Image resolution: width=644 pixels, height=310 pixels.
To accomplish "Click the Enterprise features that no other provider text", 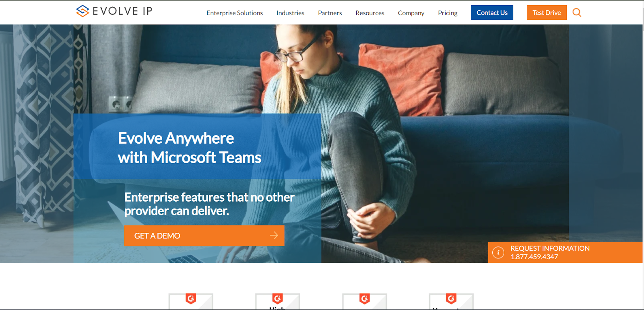I will [x=209, y=204].
